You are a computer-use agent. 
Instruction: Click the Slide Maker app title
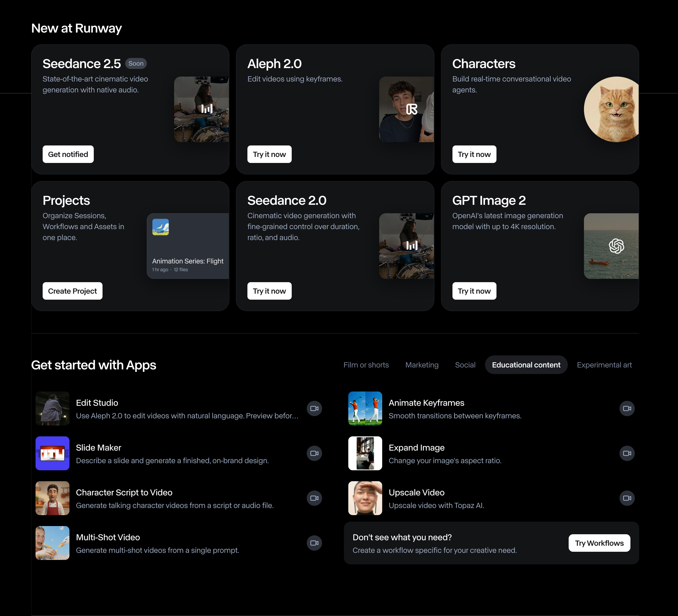(x=98, y=448)
